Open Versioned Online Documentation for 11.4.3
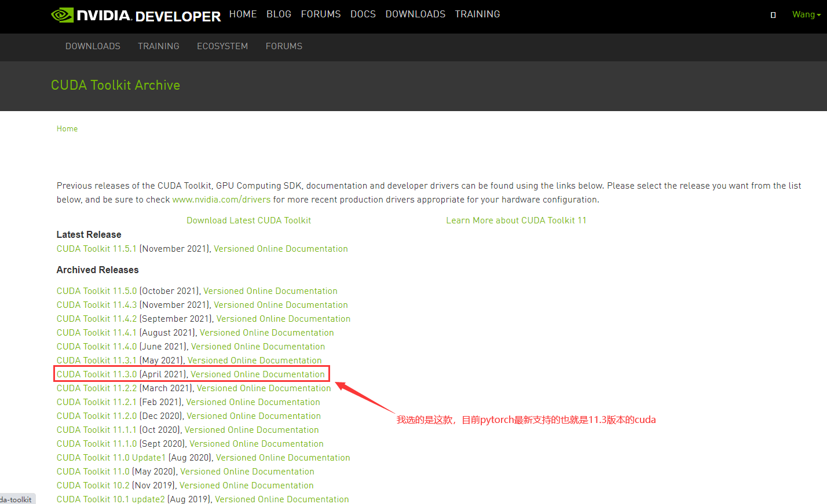Viewport: 827px width, 504px height. click(x=281, y=305)
